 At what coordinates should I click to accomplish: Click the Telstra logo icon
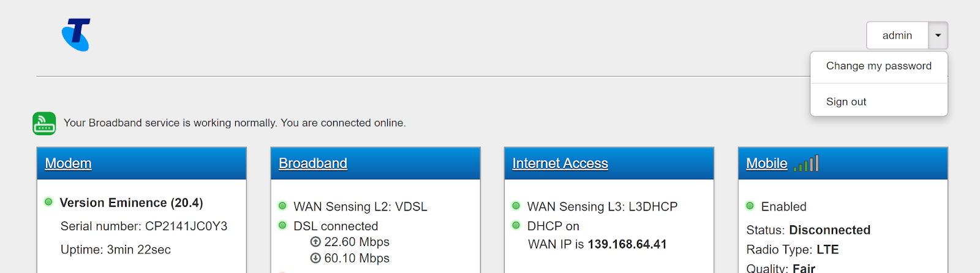pos(77,35)
